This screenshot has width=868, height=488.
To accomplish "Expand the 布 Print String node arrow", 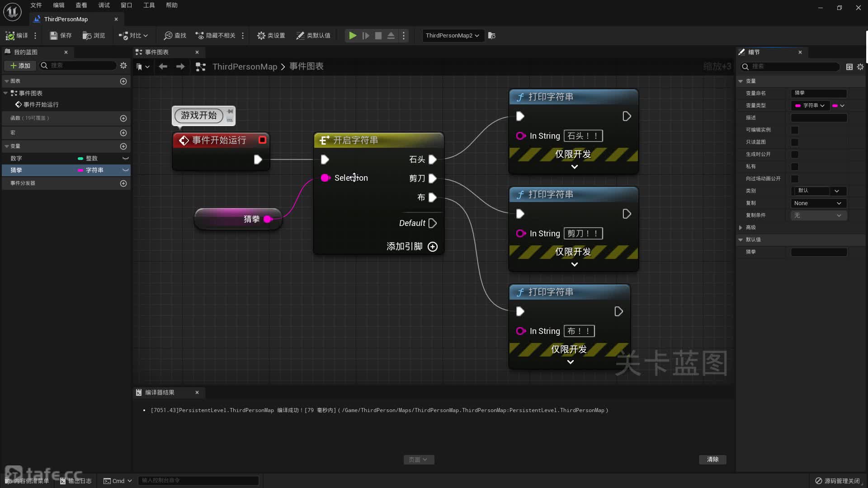I will pos(570,362).
